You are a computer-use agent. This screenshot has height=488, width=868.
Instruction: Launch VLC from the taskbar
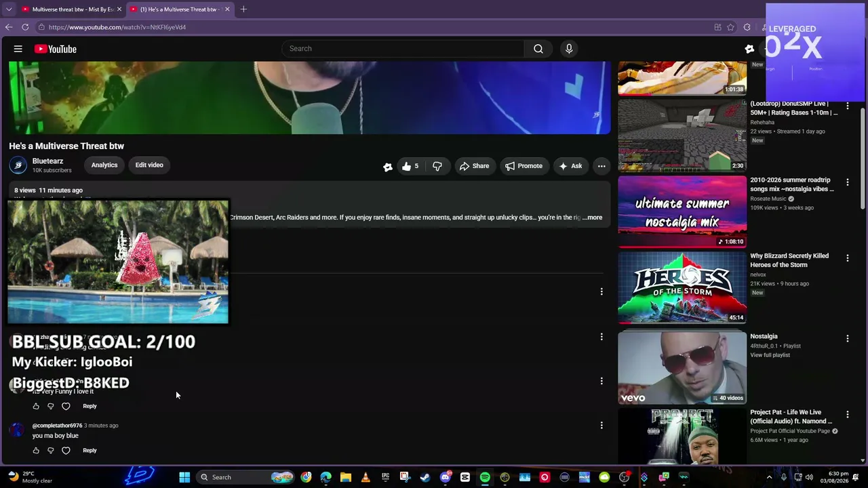(366, 477)
